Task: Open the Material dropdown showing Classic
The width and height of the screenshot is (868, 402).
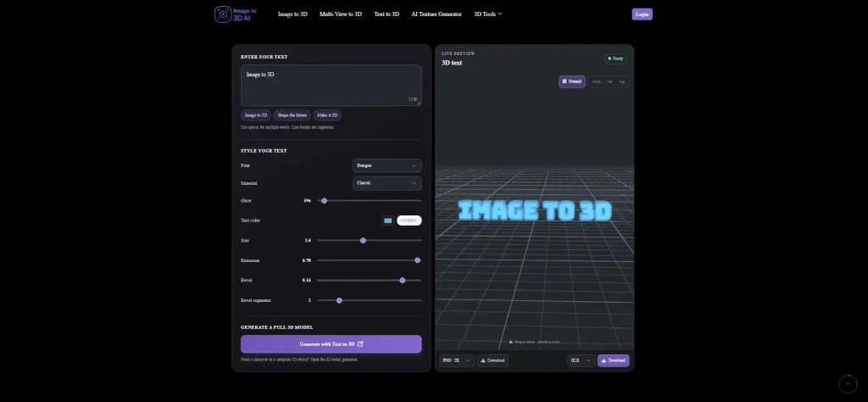Action: [387, 182]
